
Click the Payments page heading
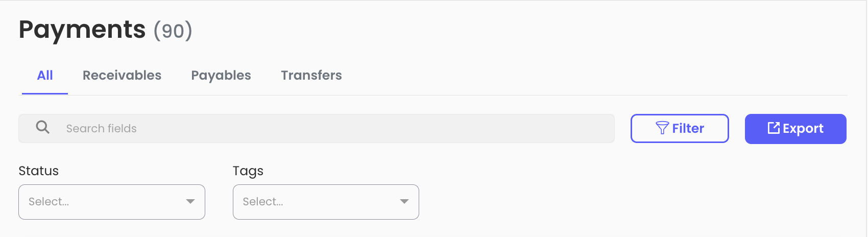pos(82,30)
